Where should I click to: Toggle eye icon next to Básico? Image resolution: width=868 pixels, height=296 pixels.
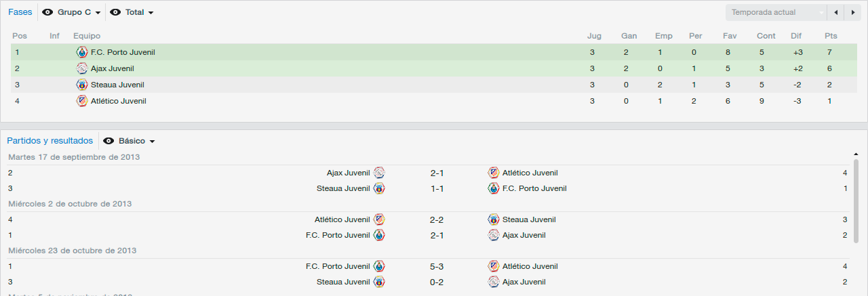point(108,141)
